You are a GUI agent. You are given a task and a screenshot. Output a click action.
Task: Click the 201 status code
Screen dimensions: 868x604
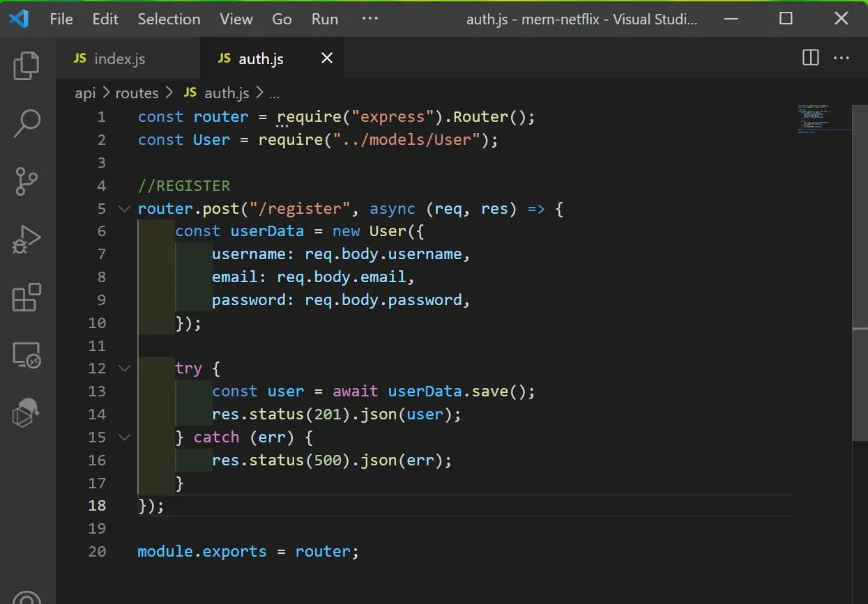coord(328,415)
